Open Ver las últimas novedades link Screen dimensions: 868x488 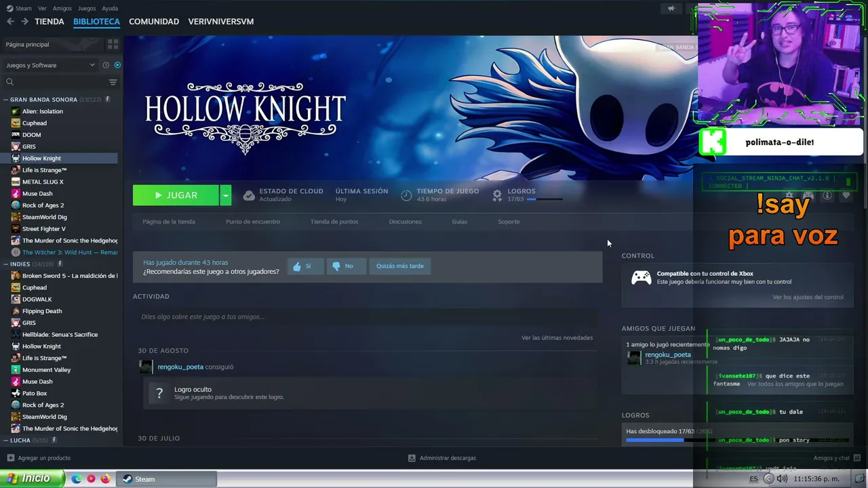pos(557,338)
